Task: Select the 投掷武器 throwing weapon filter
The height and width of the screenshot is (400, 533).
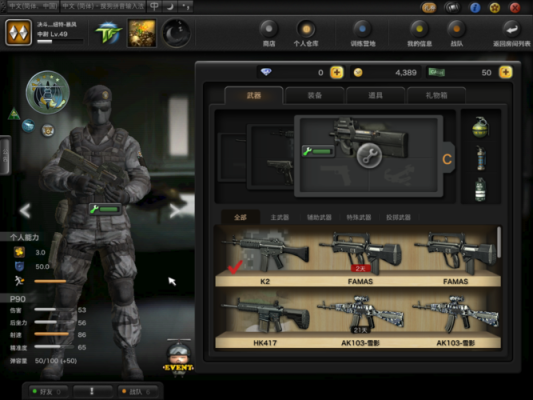Action: click(x=398, y=217)
